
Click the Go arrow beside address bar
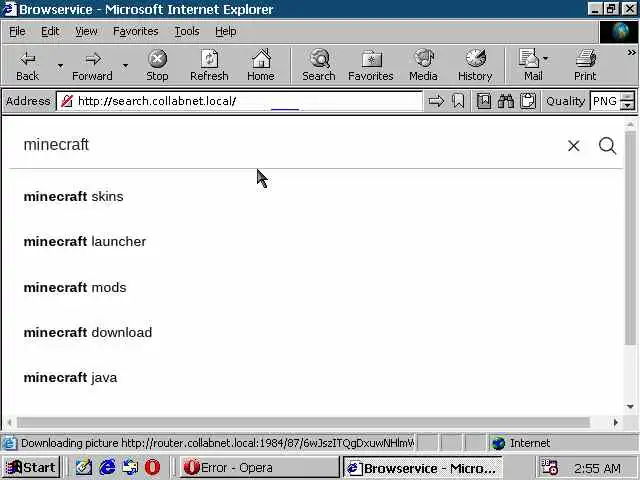[x=436, y=101]
